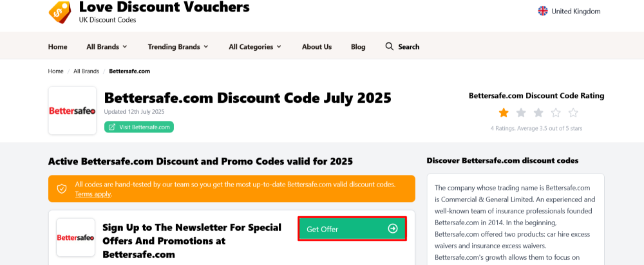
Task: Select the third rating star
Action: tap(538, 113)
